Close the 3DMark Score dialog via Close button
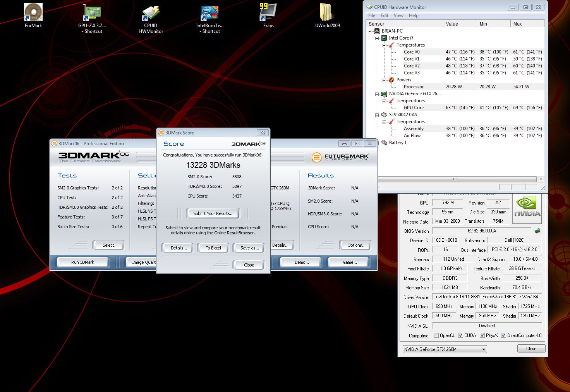 click(249, 265)
